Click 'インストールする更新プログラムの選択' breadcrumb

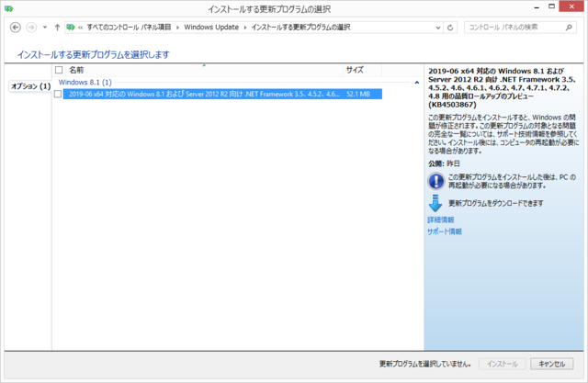(300, 28)
